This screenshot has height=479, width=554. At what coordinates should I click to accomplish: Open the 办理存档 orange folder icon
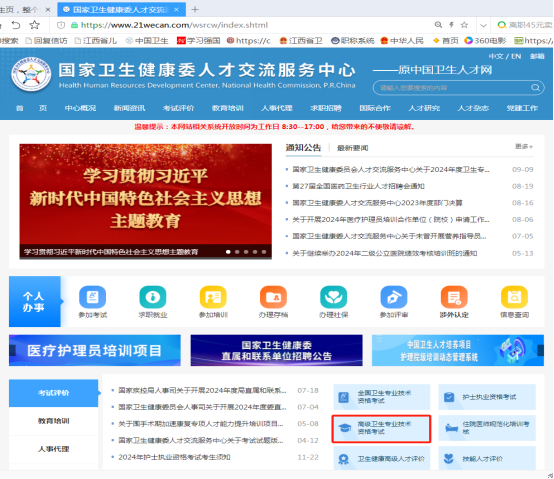[x=273, y=297]
